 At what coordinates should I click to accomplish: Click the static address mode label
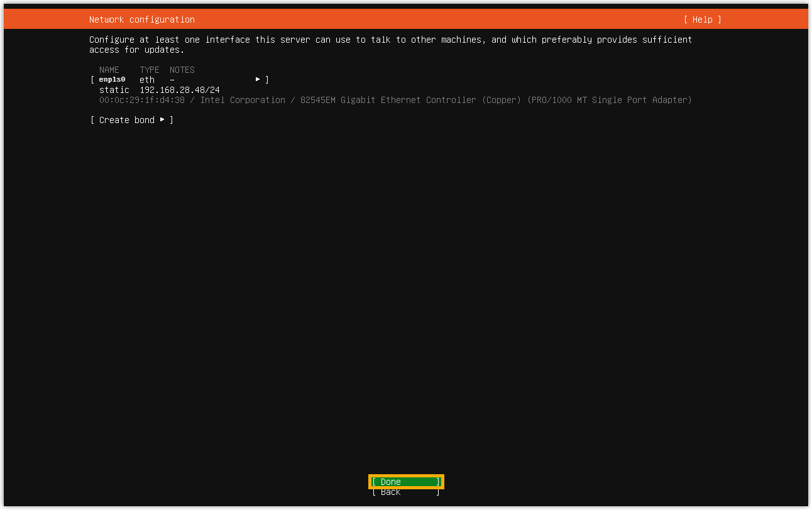[114, 90]
